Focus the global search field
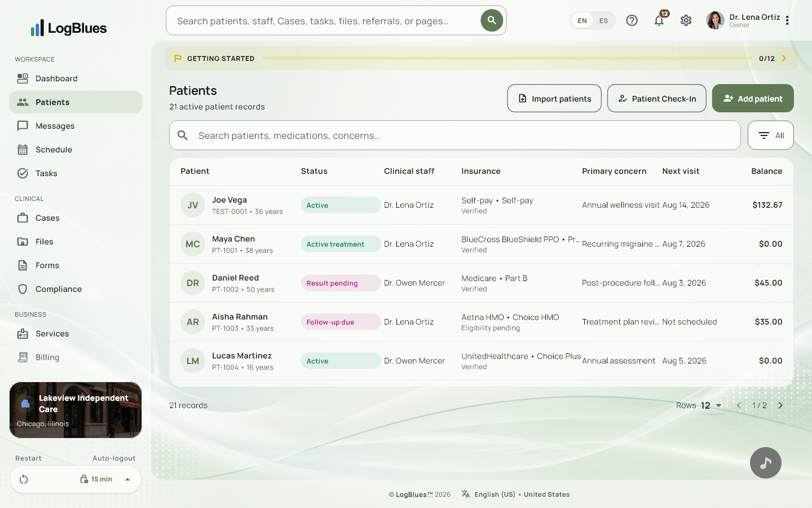 pyautogui.click(x=327, y=21)
